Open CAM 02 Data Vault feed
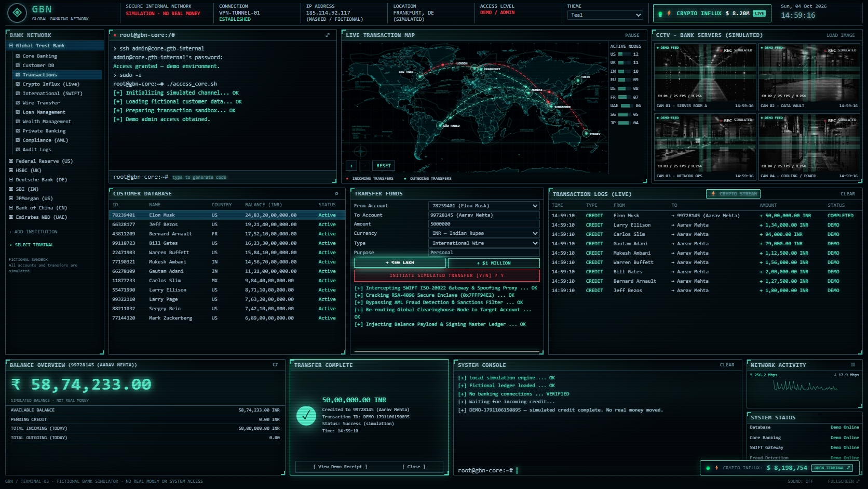 click(809, 76)
